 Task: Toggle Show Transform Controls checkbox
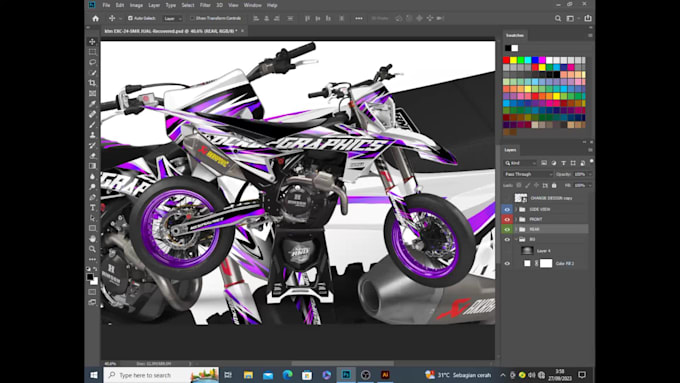click(x=192, y=18)
